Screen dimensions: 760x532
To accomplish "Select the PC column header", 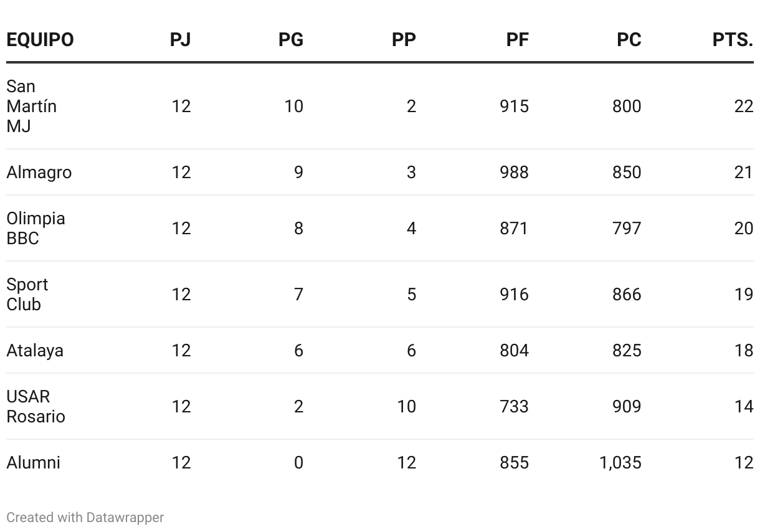I will click(629, 40).
